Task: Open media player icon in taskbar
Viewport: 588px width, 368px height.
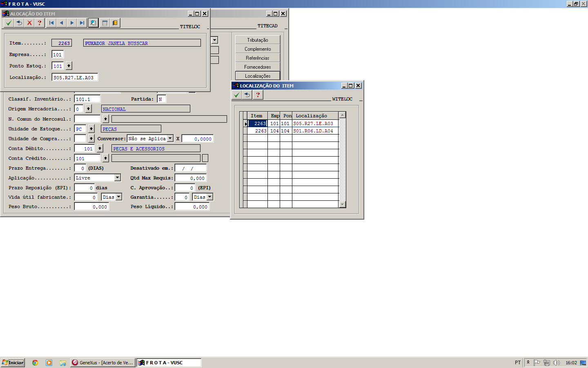Action: (x=49, y=363)
